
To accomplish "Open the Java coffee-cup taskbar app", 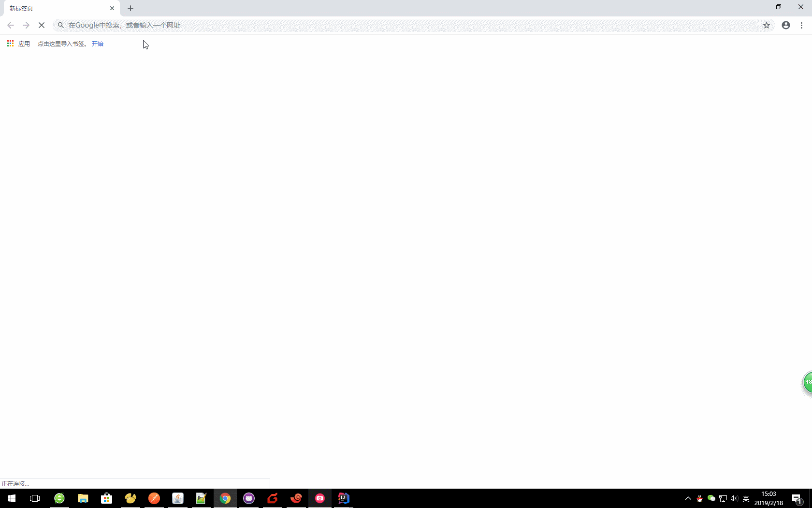I will (178, 498).
